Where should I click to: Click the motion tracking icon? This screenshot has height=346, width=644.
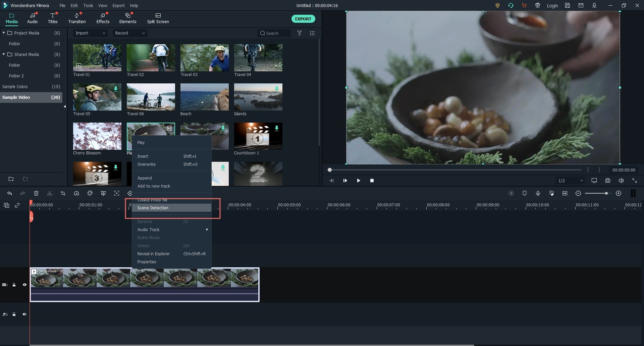point(117,193)
